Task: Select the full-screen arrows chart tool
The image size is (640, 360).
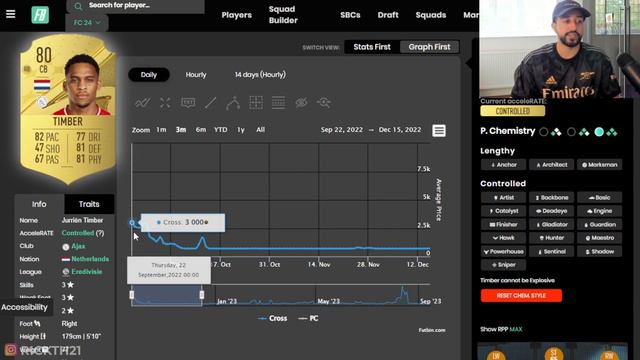Action: [x=165, y=103]
